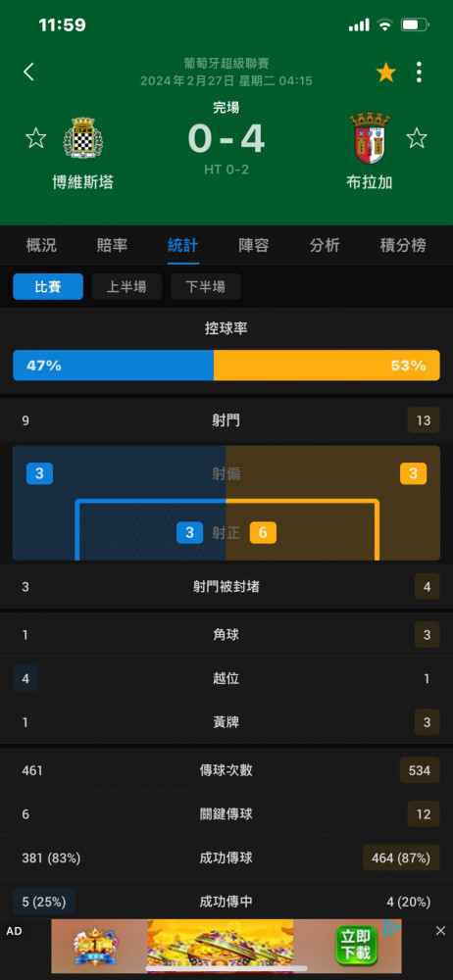Tap the 射正 shots on target graphic

pos(226,532)
